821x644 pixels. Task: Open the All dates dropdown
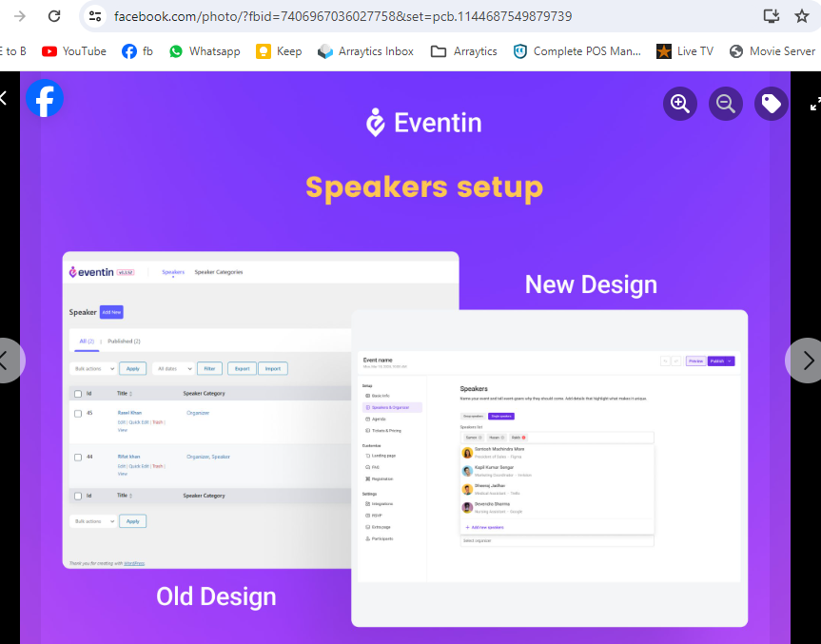[x=173, y=368]
